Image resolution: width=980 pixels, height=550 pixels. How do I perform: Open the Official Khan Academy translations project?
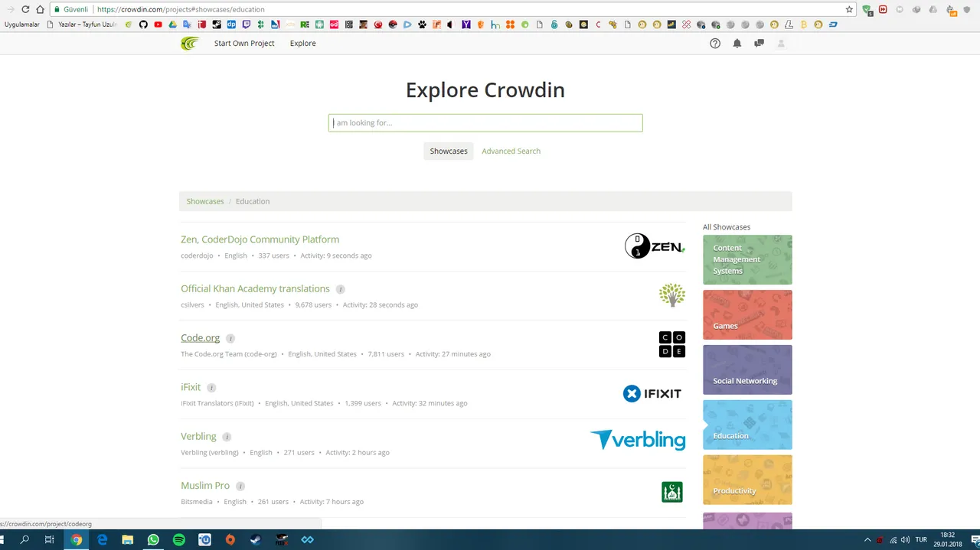(x=255, y=288)
